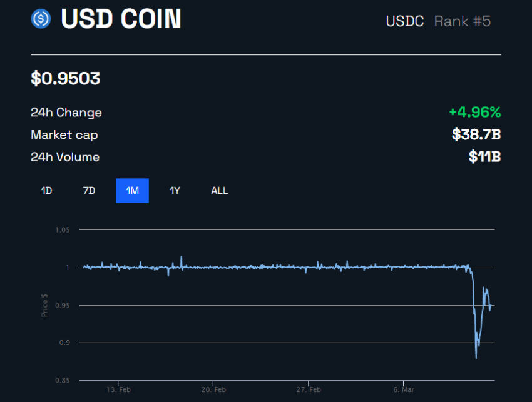Click the 24h Change label

[66, 113]
